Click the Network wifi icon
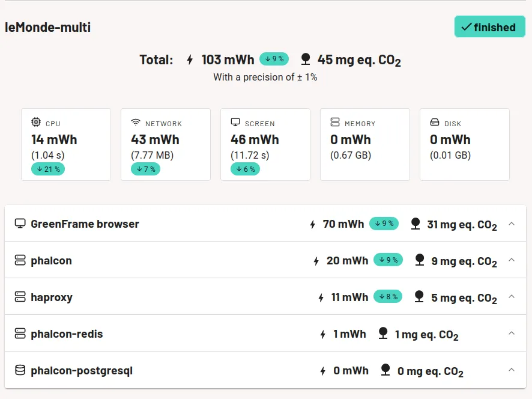532x399 pixels. tap(136, 123)
